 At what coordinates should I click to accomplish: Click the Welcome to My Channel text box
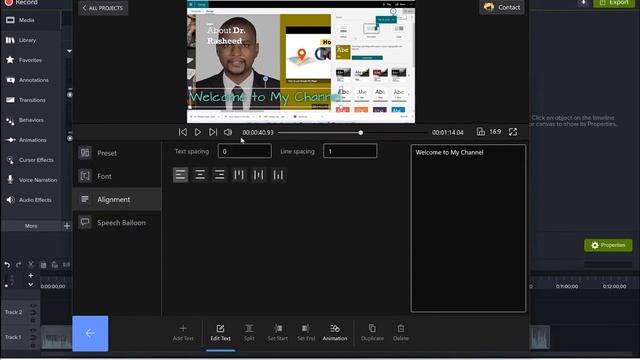[468, 228]
